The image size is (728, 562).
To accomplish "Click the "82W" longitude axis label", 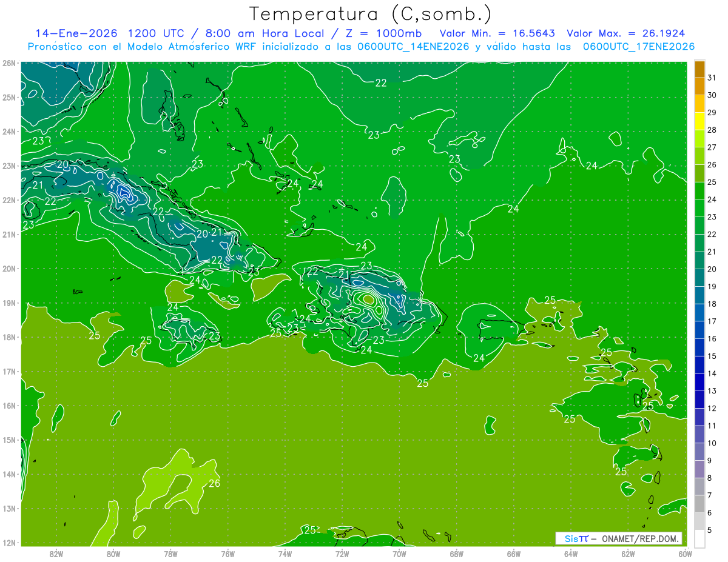I will click(56, 554).
